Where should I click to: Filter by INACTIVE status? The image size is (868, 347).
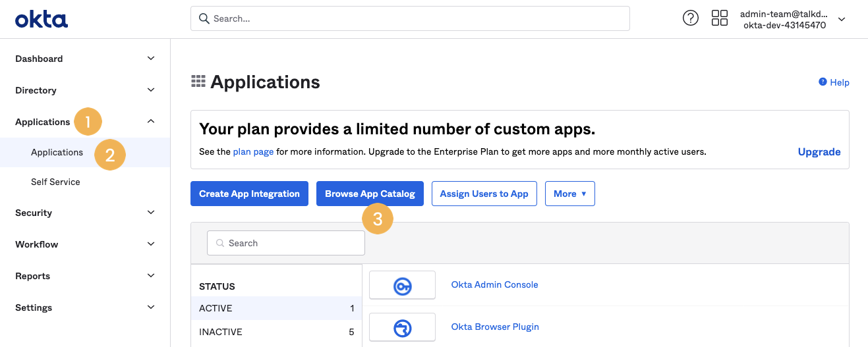point(276,332)
